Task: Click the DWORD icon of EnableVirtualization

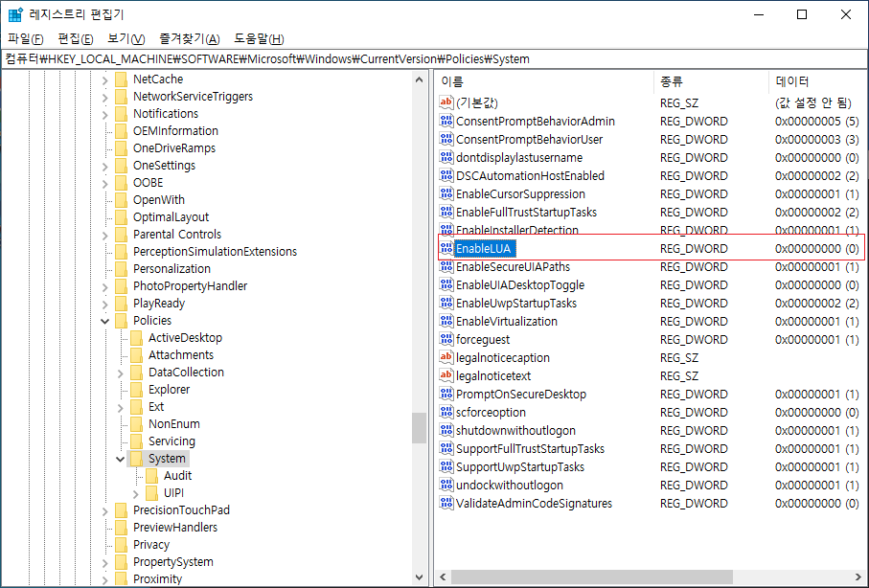Action: [446, 322]
